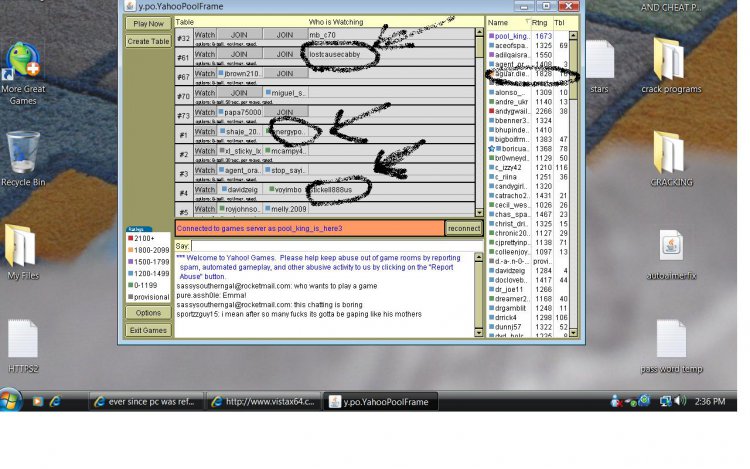Click Play Now button
The width and height of the screenshot is (750, 469).
[148, 23]
